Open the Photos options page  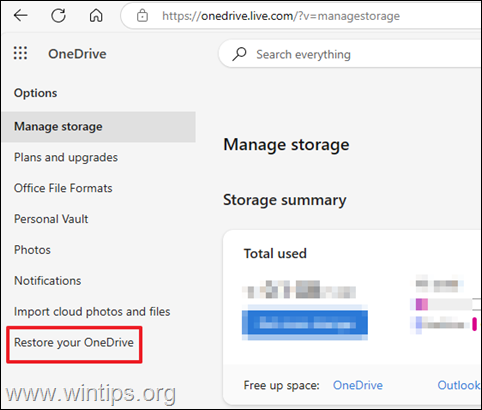click(32, 250)
